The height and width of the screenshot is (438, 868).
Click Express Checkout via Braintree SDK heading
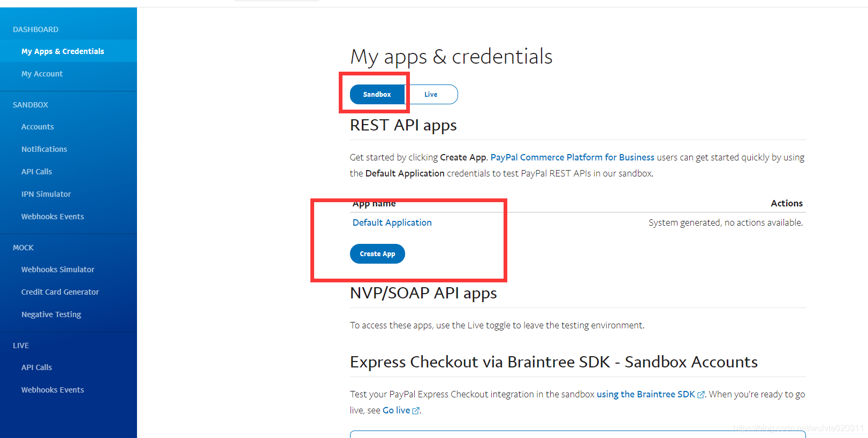coord(554,362)
